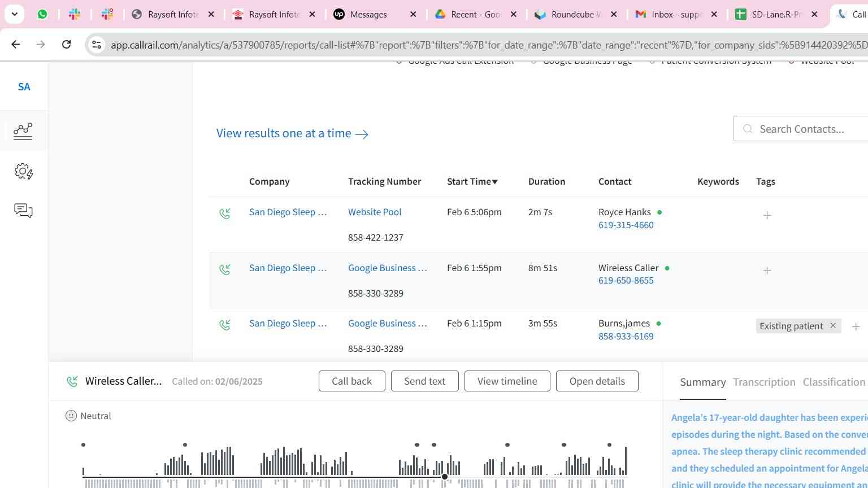Click the inbound call icon for Wireless Caller row

[x=225, y=269]
